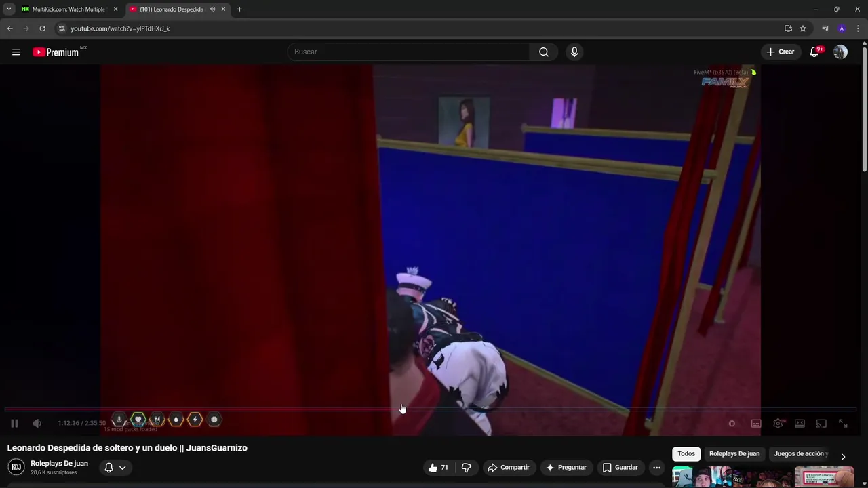Open the YouTube guide hamburger menu
Viewport: 868px width, 488px height.
tap(16, 52)
